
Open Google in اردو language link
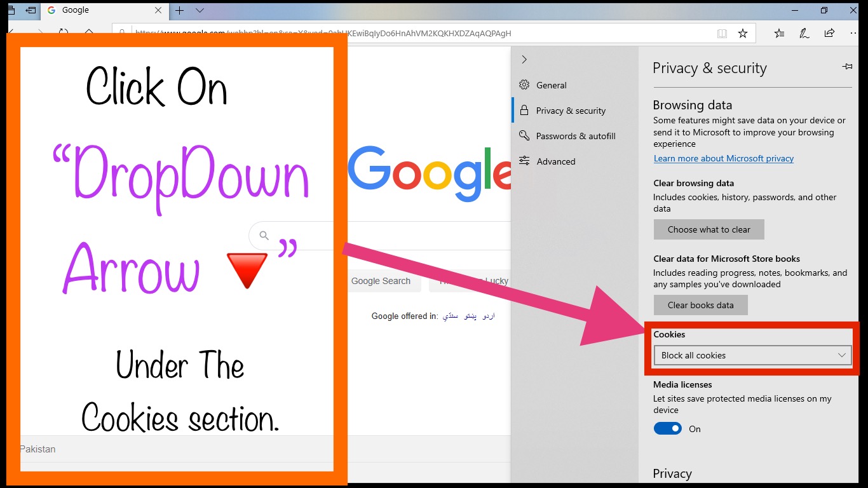[488, 316]
